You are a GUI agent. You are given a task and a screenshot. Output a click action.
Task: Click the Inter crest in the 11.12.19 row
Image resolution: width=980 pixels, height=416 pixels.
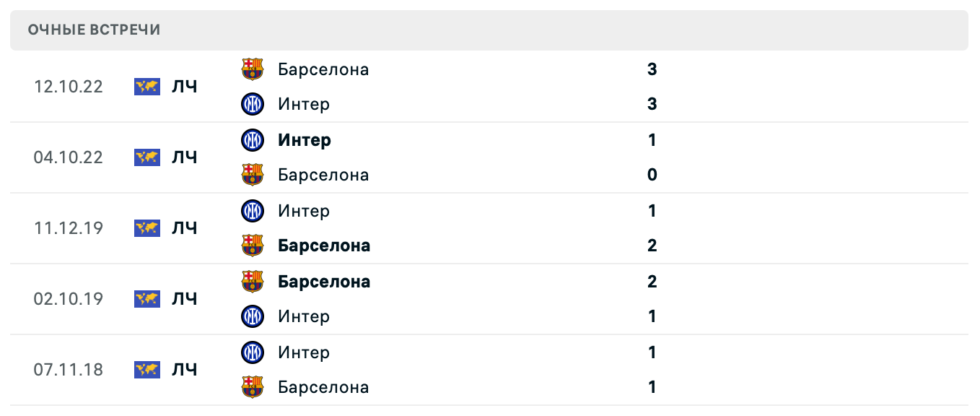pyautogui.click(x=253, y=211)
